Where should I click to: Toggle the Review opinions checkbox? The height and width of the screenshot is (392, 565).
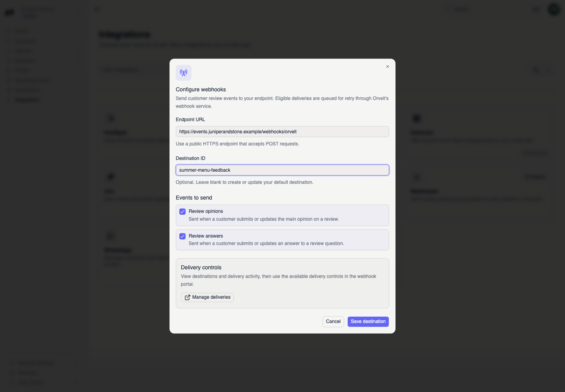pyautogui.click(x=182, y=212)
